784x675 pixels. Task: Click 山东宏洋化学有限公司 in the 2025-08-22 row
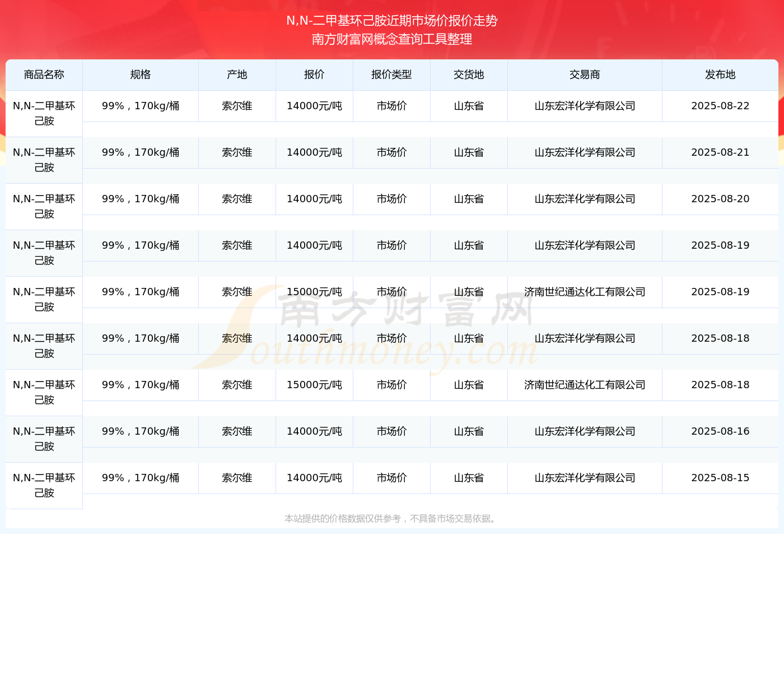(585, 106)
